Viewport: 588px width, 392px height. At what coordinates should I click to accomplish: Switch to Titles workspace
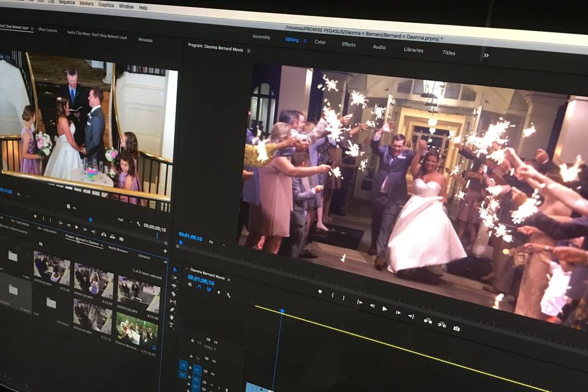click(448, 53)
